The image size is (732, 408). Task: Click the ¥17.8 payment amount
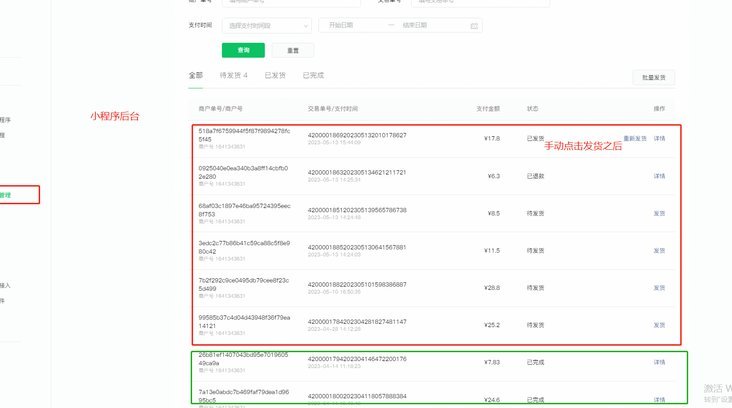pos(492,139)
